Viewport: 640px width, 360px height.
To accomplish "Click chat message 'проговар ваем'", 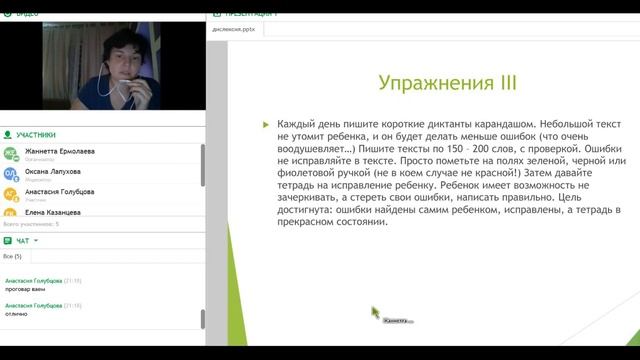I will 25,289.
